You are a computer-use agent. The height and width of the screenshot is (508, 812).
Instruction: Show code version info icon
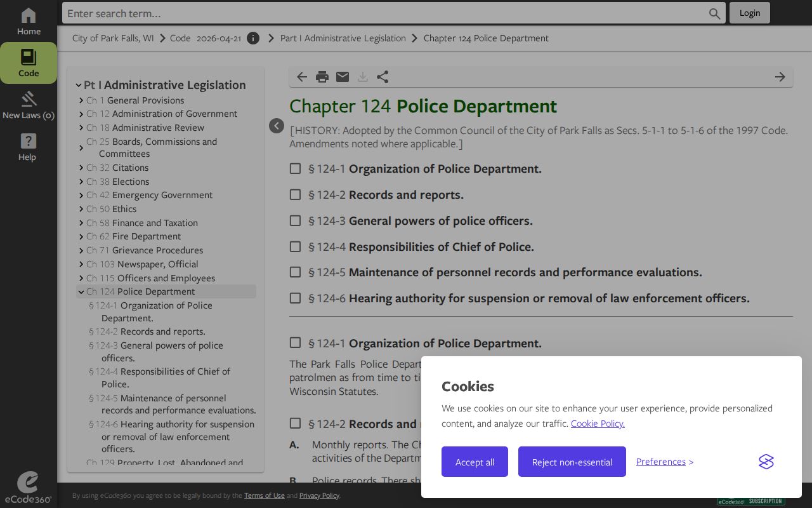tap(253, 38)
